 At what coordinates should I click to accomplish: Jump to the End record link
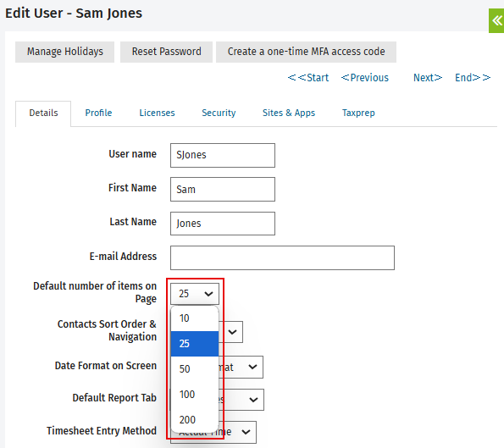click(x=473, y=78)
